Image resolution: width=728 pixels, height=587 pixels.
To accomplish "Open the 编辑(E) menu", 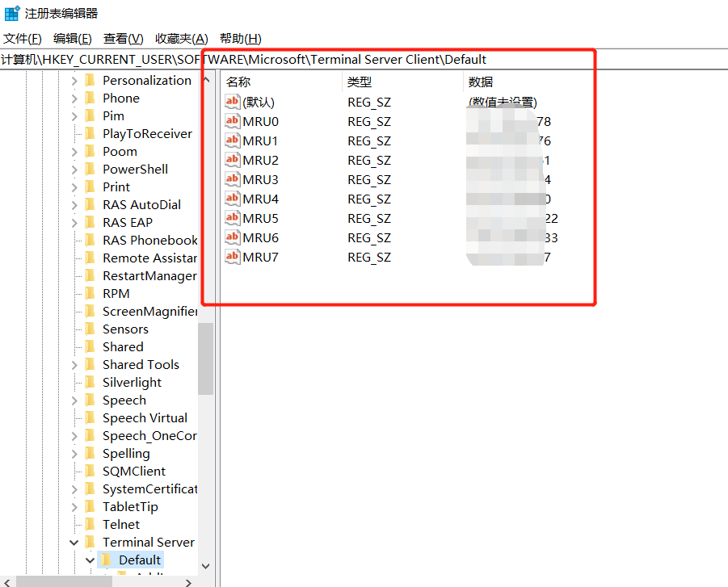I will point(73,39).
